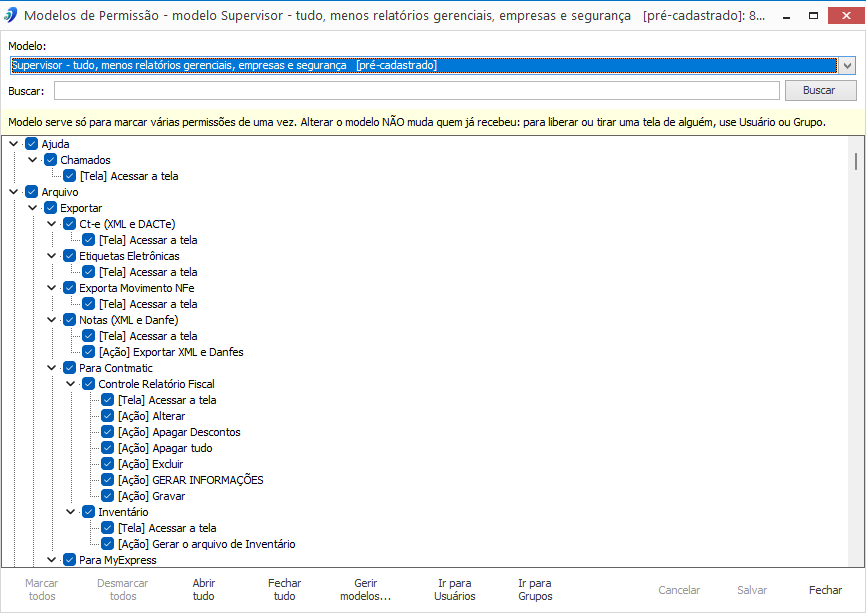Click the Buscar button
This screenshot has width=866, height=613.
tap(820, 91)
